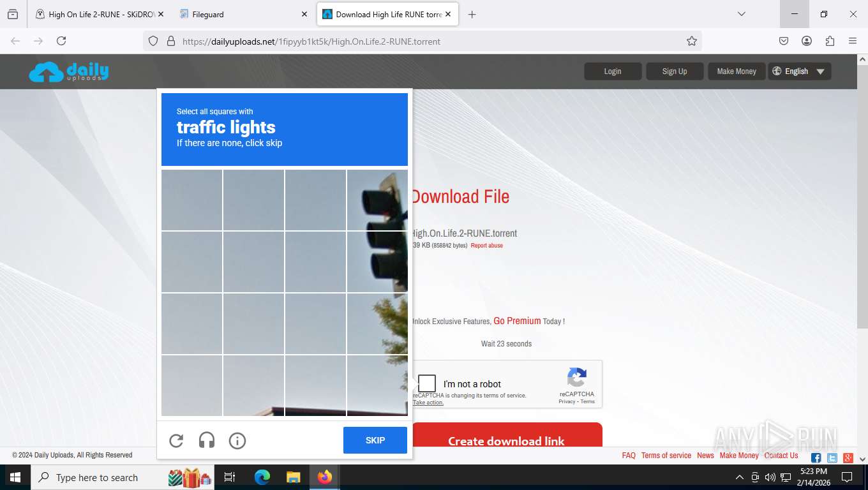The height and width of the screenshot is (490, 868).
Task: Reload the current page
Action: pyautogui.click(x=61, y=41)
